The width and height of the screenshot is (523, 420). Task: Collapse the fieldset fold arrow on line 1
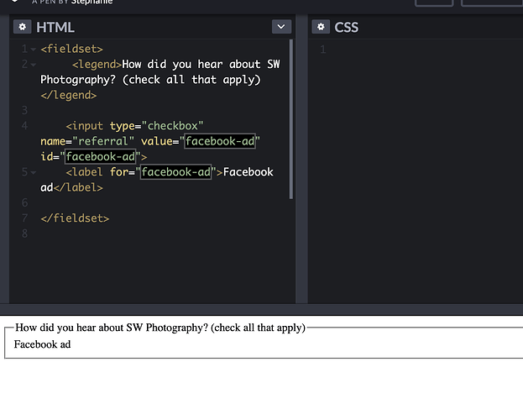pos(33,50)
